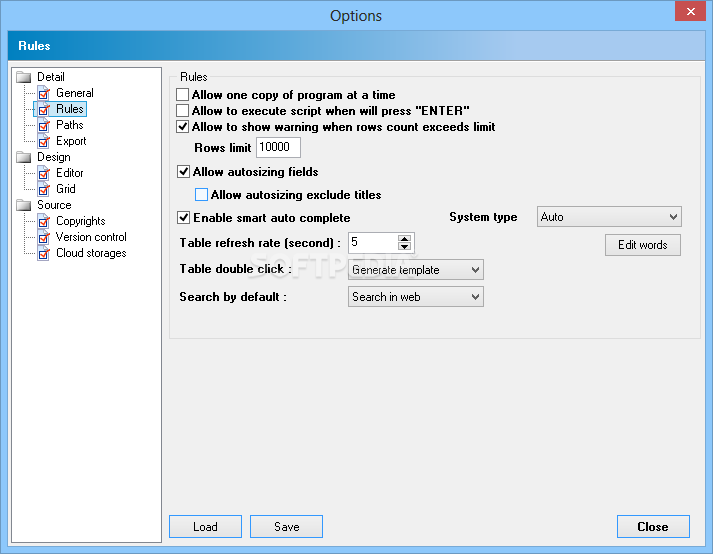Open the System type dropdown

(609, 217)
